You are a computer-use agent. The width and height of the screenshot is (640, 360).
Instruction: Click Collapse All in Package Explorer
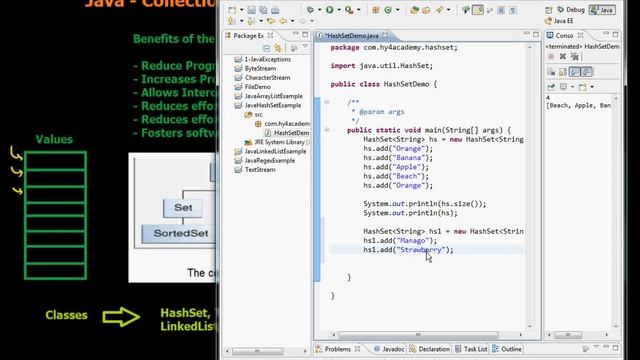267,48
